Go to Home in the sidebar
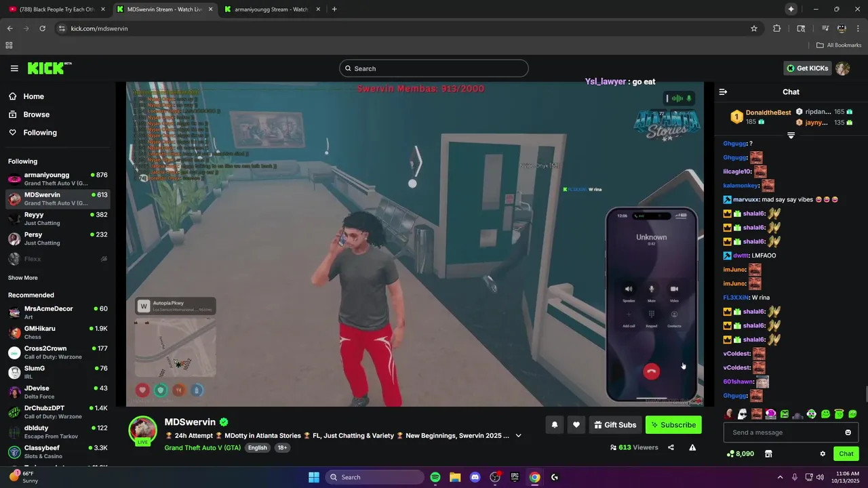The width and height of the screenshot is (868, 488). click(x=56, y=96)
